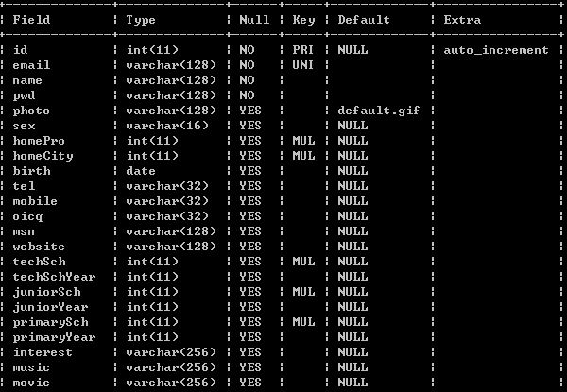Click the default.gif default value
567x392 pixels.
point(379,111)
